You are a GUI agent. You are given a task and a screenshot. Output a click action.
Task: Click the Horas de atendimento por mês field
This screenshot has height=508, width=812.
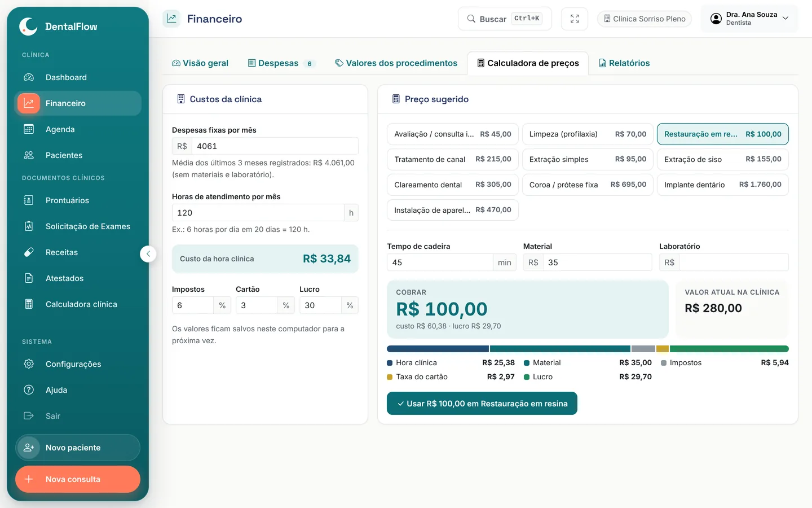pyautogui.click(x=258, y=213)
